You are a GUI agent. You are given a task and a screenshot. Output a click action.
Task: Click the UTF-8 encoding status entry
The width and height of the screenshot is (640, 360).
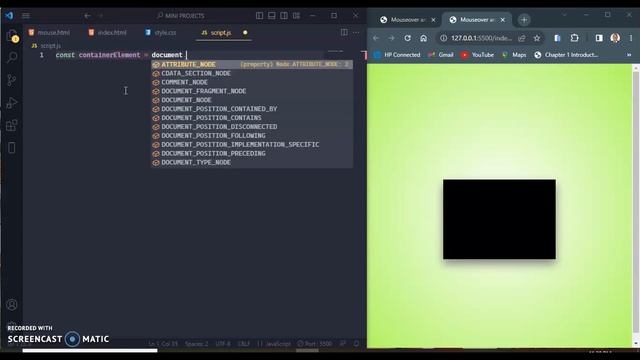[222, 344]
